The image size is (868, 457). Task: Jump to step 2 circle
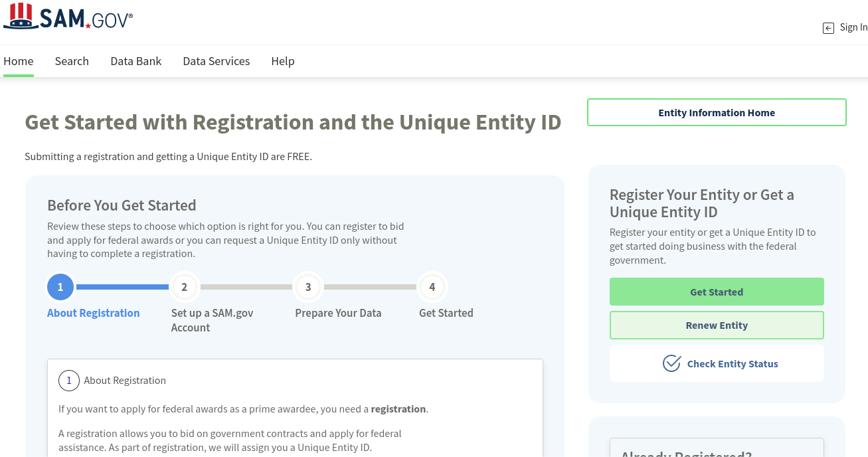184,287
